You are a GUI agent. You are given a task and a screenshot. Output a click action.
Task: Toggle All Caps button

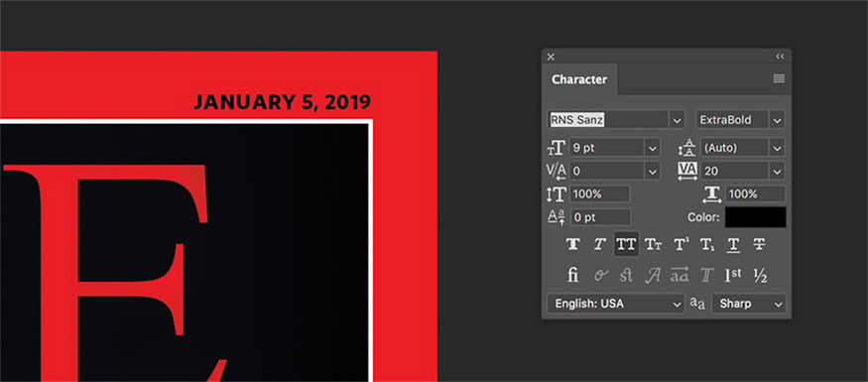(x=626, y=244)
